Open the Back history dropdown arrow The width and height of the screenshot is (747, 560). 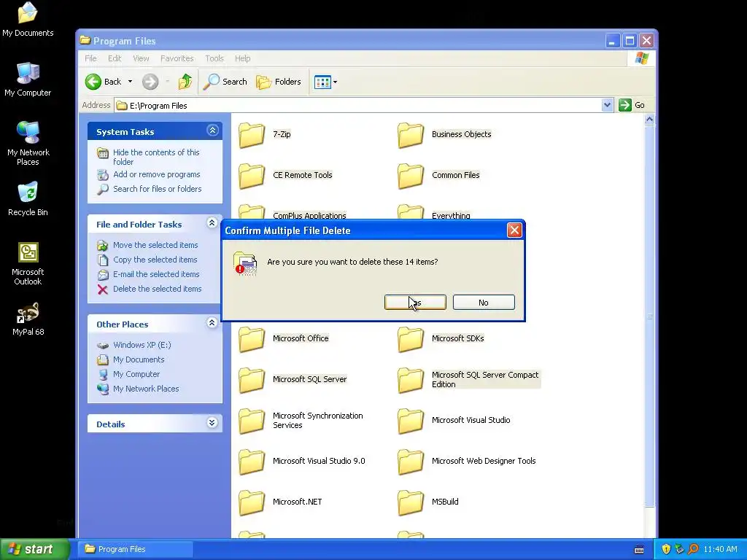coord(130,82)
